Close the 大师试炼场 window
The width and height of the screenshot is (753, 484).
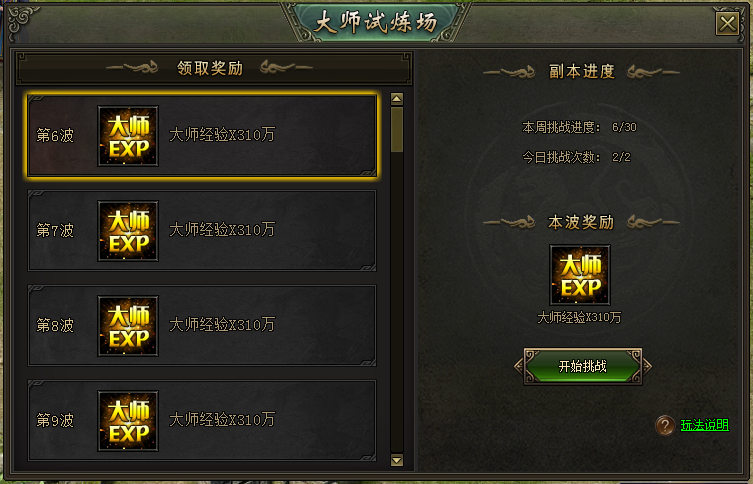tap(727, 23)
